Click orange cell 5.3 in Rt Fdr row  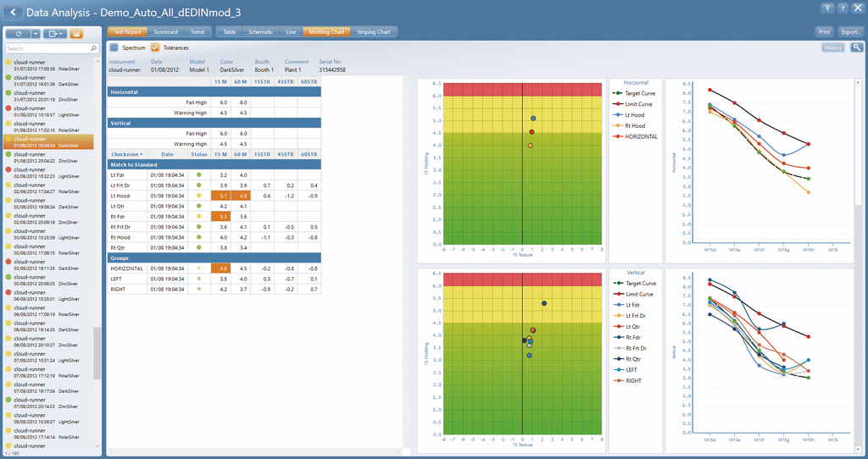(x=221, y=216)
